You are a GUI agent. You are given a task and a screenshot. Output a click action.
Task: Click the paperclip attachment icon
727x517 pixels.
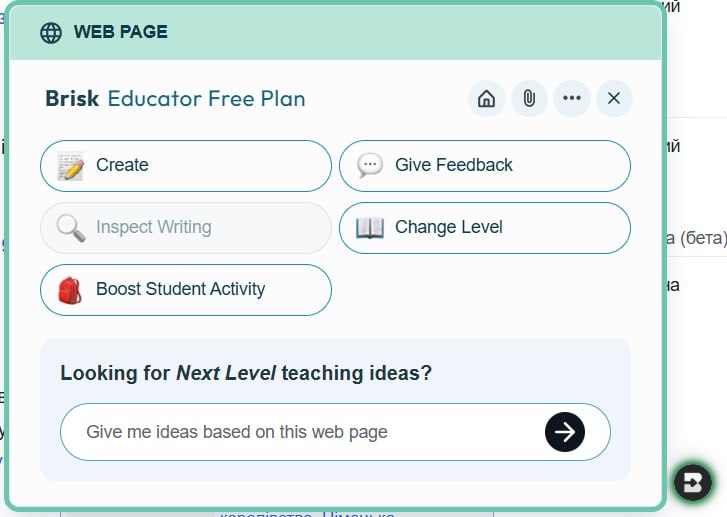click(529, 99)
